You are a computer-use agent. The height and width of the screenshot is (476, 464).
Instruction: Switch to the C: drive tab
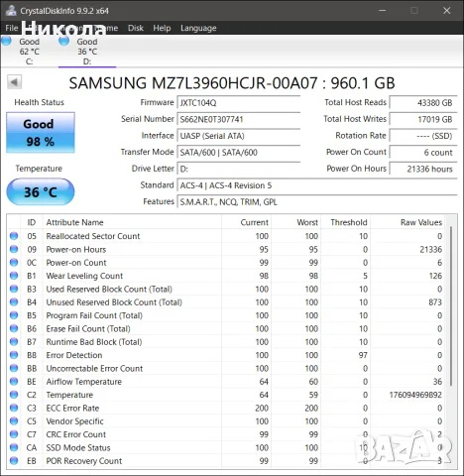coord(29,52)
